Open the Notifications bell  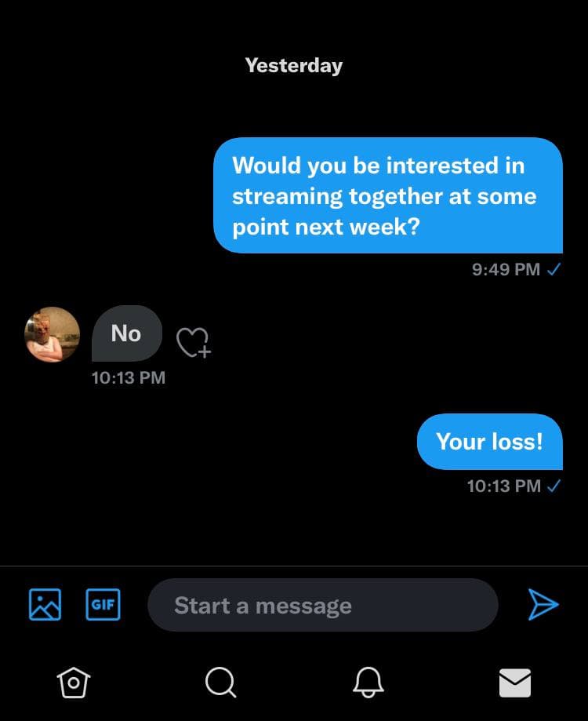[368, 683]
